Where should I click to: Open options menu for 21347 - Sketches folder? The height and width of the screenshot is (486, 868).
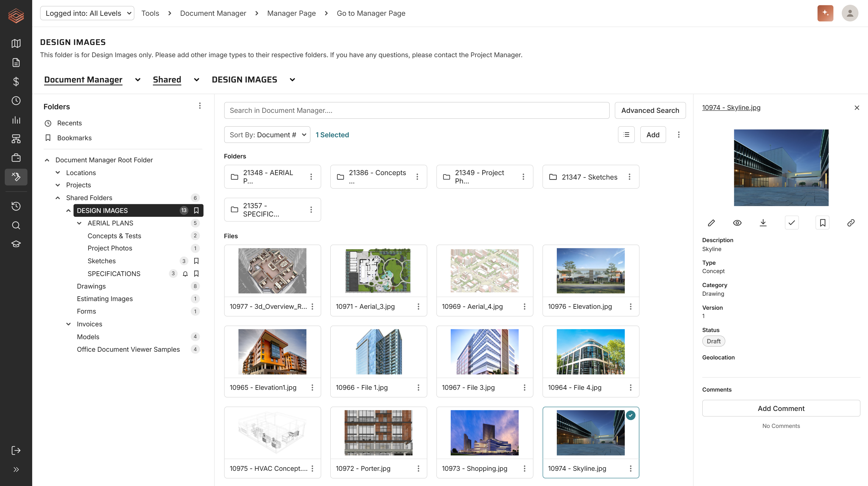coord(630,177)
